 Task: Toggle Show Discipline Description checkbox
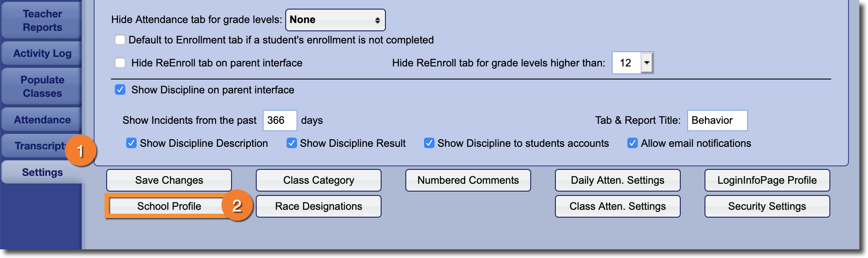point(131,143)
